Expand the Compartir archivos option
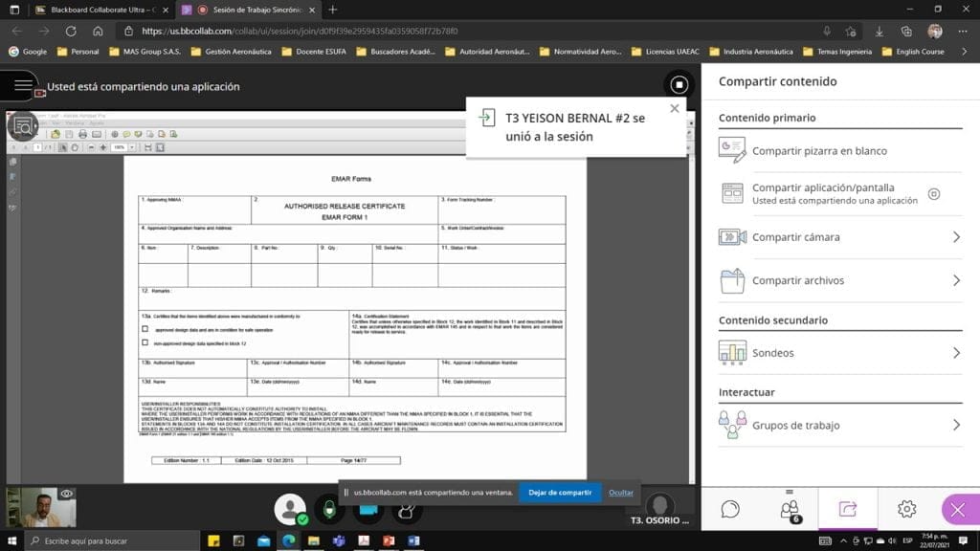Viewport: 980px width, 551px height. pyautogui.click(x=955, y=280)
